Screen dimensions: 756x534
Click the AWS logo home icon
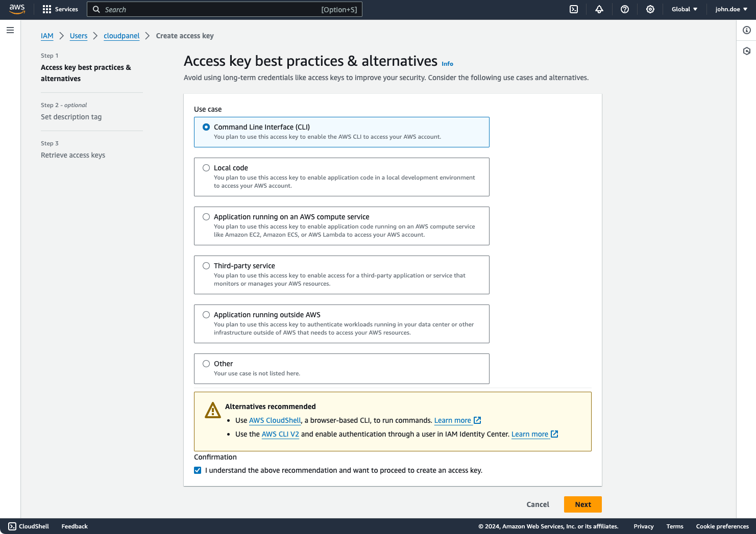17,9
